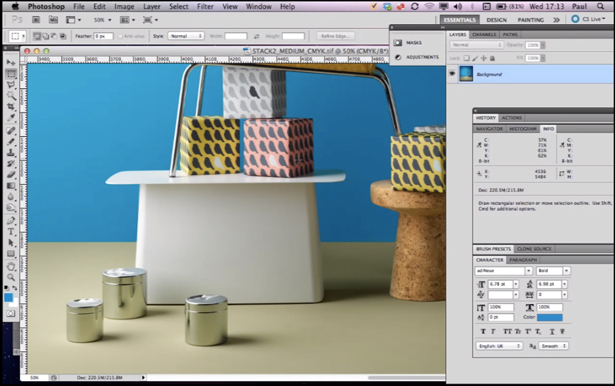
Task: Select the Dodge tool
Action: tap(11, 208)
